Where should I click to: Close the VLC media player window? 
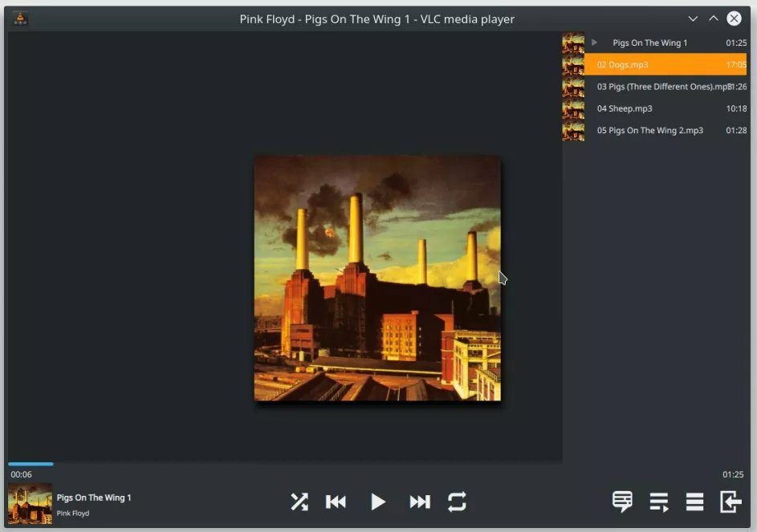[x=734, y=18]
